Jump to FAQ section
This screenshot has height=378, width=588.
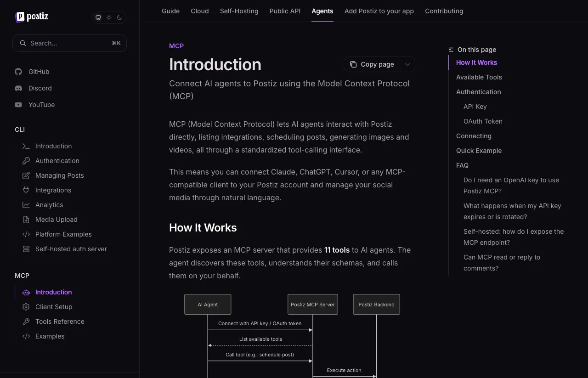click(462, 165)
